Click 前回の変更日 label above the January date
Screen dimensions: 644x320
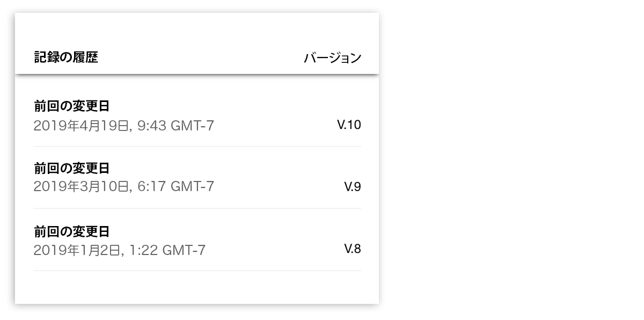coord(72,231)
